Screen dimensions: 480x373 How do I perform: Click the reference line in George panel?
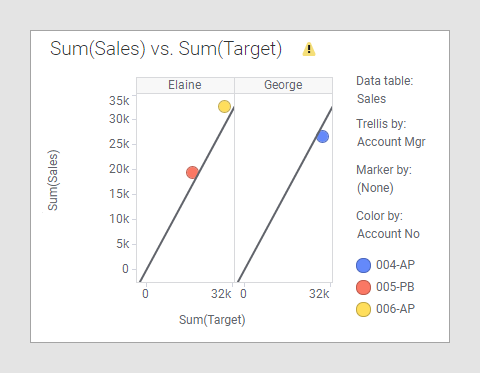click(285, 195)
